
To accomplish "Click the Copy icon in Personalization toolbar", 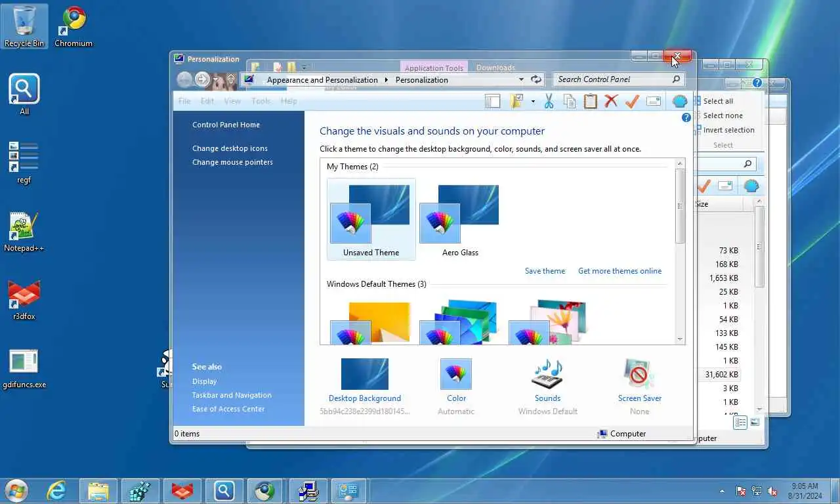I will (570, 101).
